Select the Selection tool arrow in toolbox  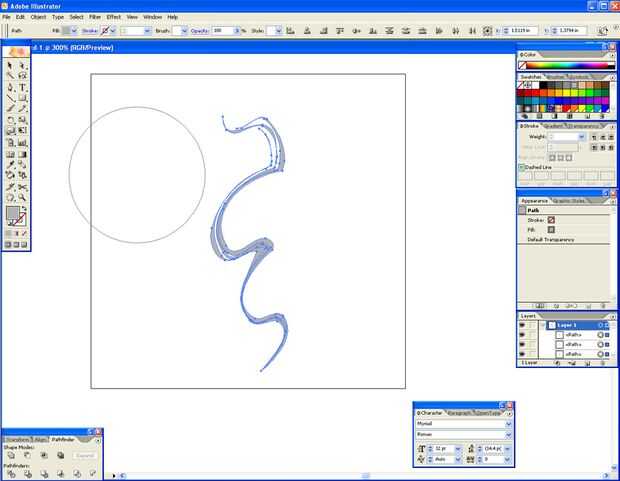10,65
